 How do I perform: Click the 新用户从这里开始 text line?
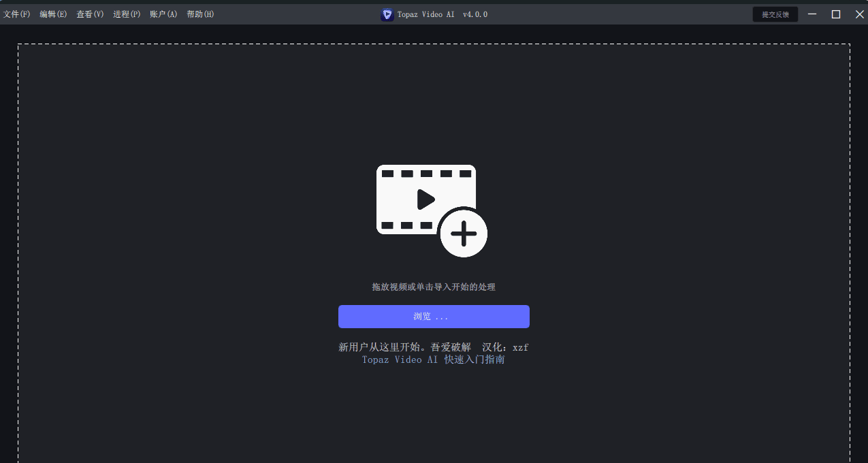click(x=434, y=347)
